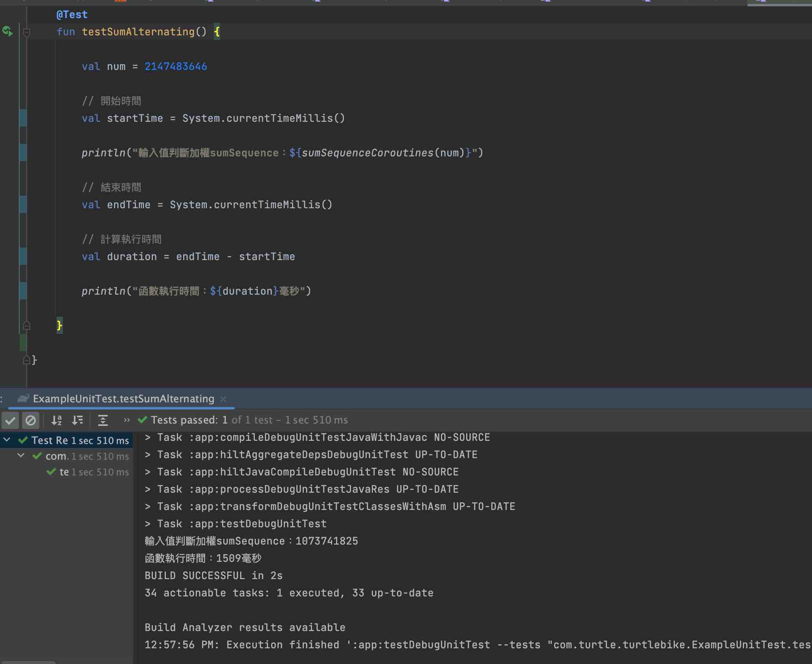
Task: Click Execution finished console line
Action: [x=478, y=645]
